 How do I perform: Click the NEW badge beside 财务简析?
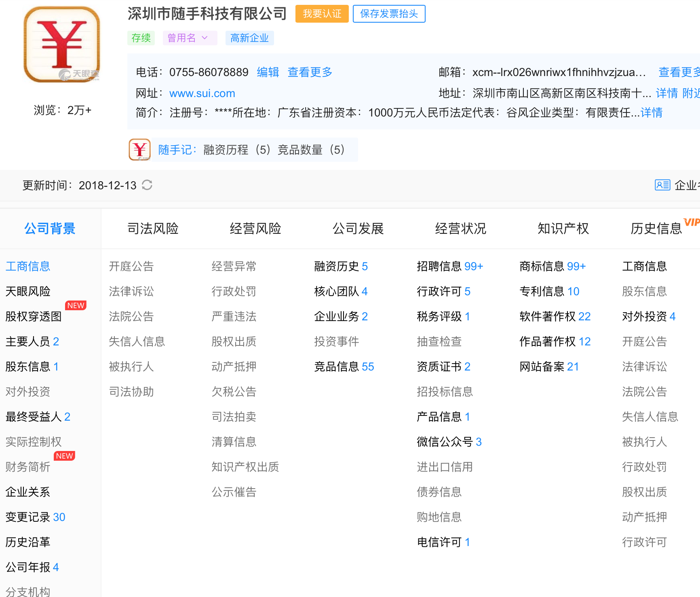(64, 456)
